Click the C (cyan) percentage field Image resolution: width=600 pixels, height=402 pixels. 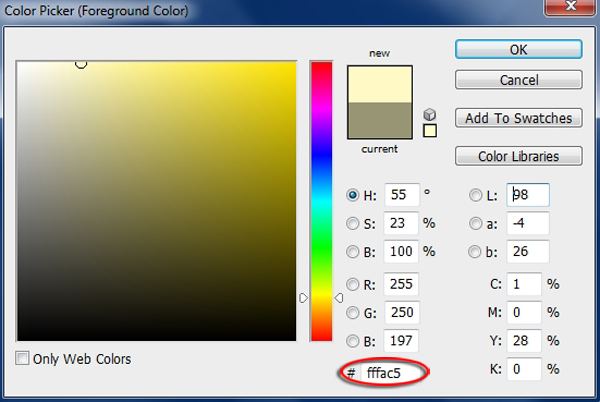tap(523, 285)
